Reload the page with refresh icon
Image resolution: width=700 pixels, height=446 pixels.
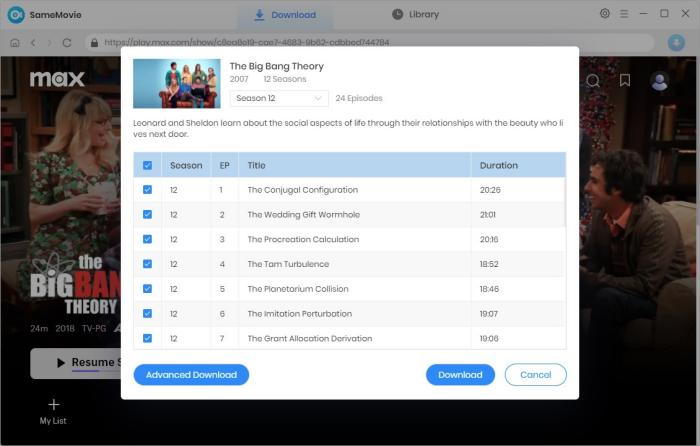click(67, 43)
